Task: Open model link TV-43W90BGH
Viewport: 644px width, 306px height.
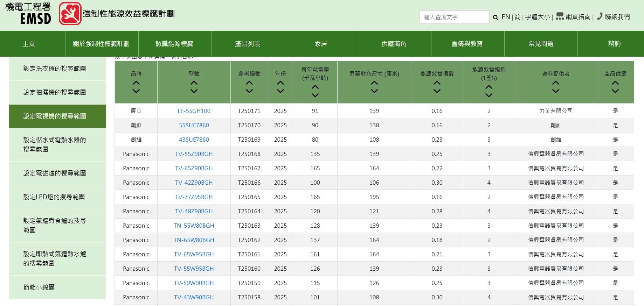Action: [194, 297]
